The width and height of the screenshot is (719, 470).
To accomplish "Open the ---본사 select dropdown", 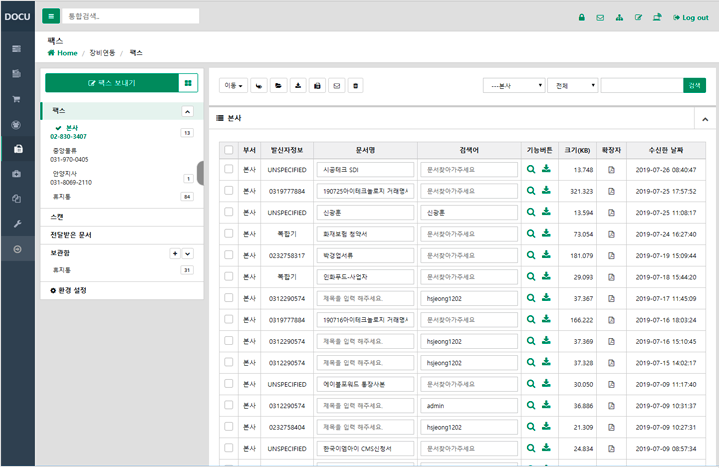I will coord(514,86).
